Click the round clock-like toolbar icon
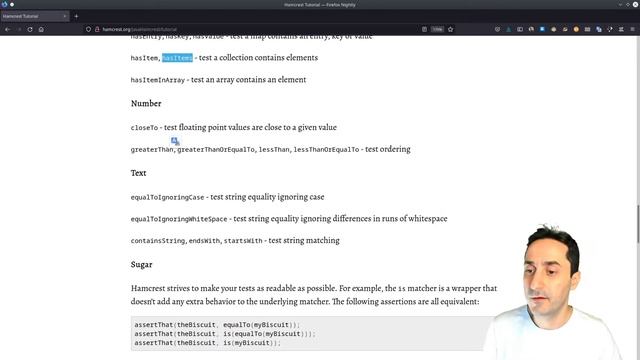This screenshot has width=640, height=360. point(497,29)
